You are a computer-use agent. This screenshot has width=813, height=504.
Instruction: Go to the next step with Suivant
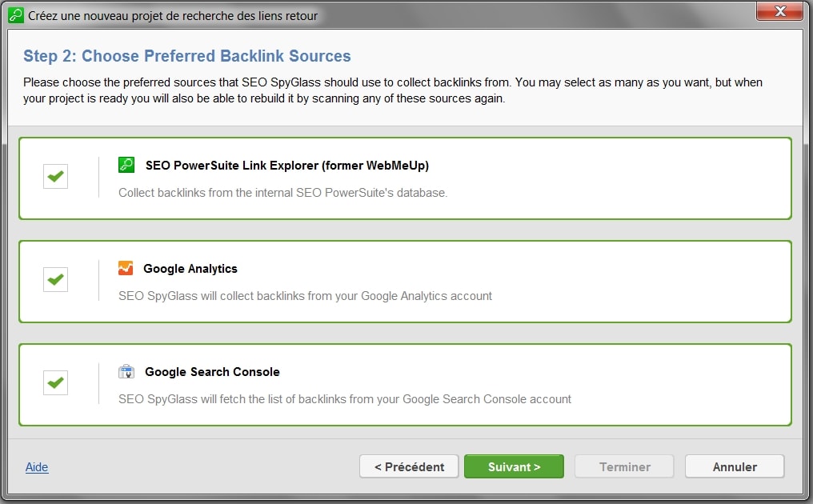click(x=514, y=466)
